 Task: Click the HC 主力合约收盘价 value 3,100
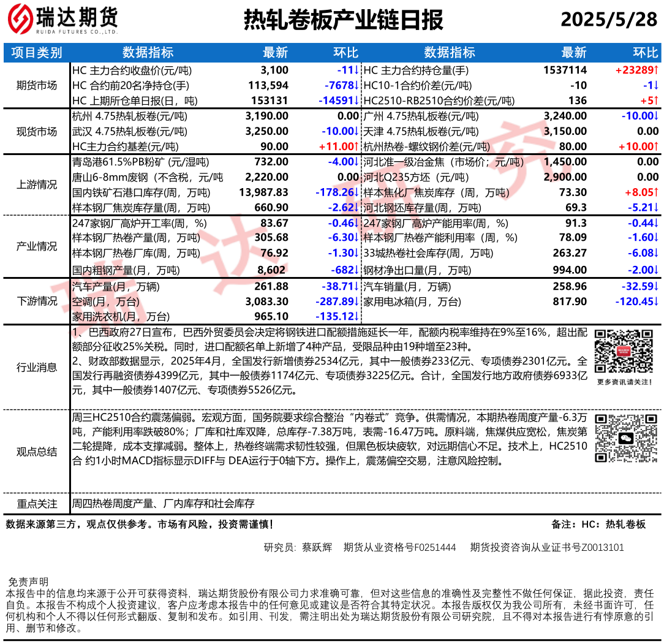click(x=274, y=70)
